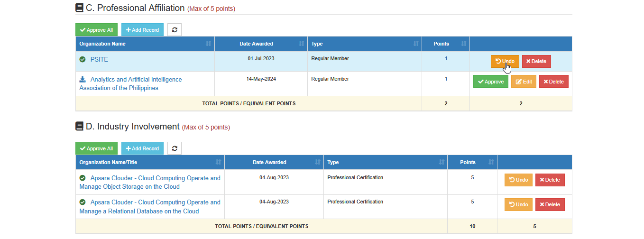
Task: Sort Professional Affiliation table by Date Awarded
Action: [x=261, y=44]
